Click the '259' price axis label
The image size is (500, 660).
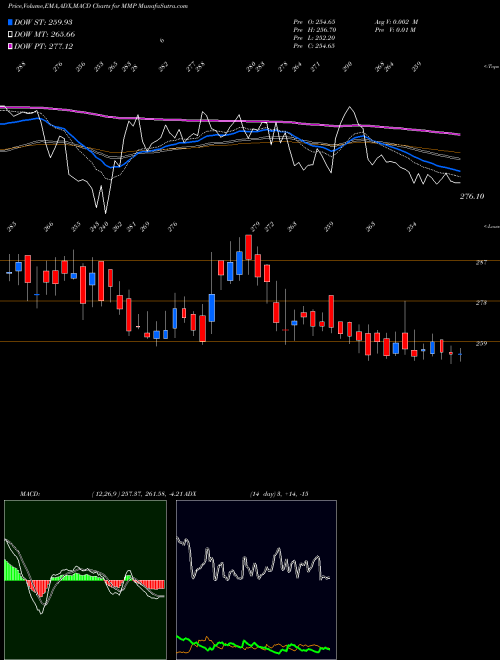pos(481,343)
